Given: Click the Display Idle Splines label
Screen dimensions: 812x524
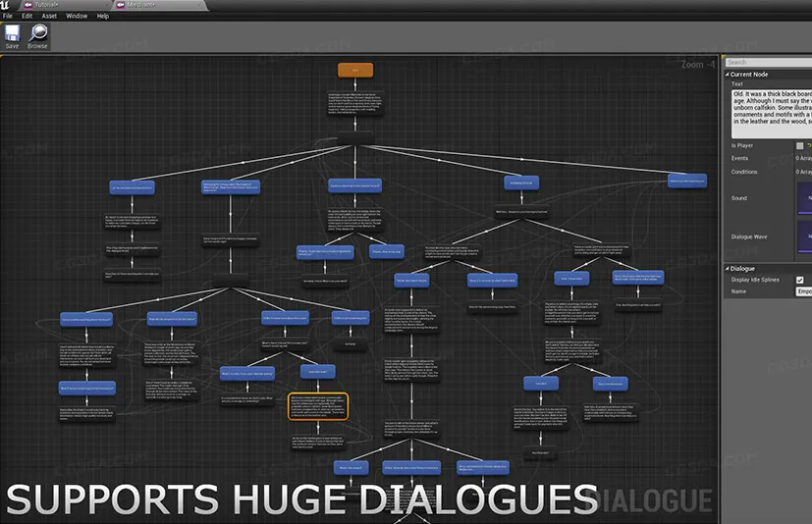Looking at the screenshot, I should click(755, 280).
